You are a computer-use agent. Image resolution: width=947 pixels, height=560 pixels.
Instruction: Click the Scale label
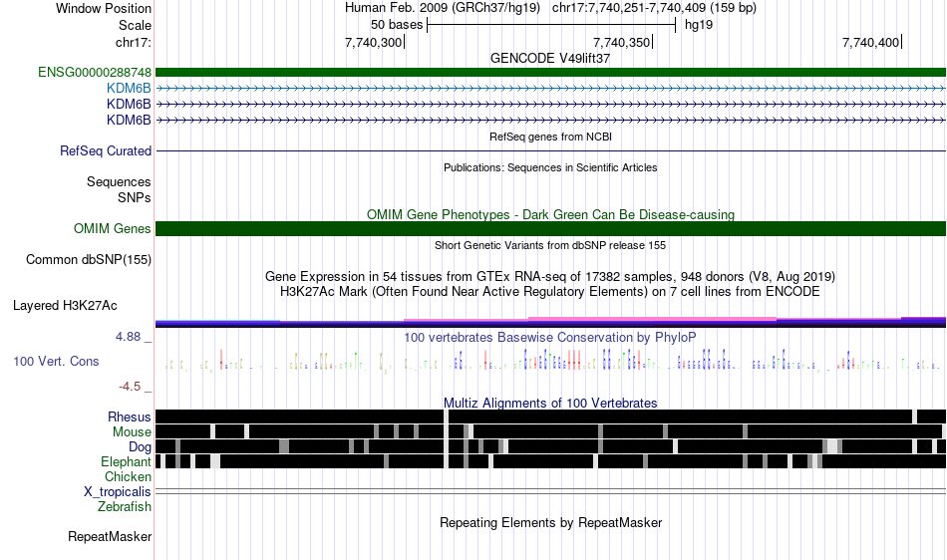(x=135, y=25)
